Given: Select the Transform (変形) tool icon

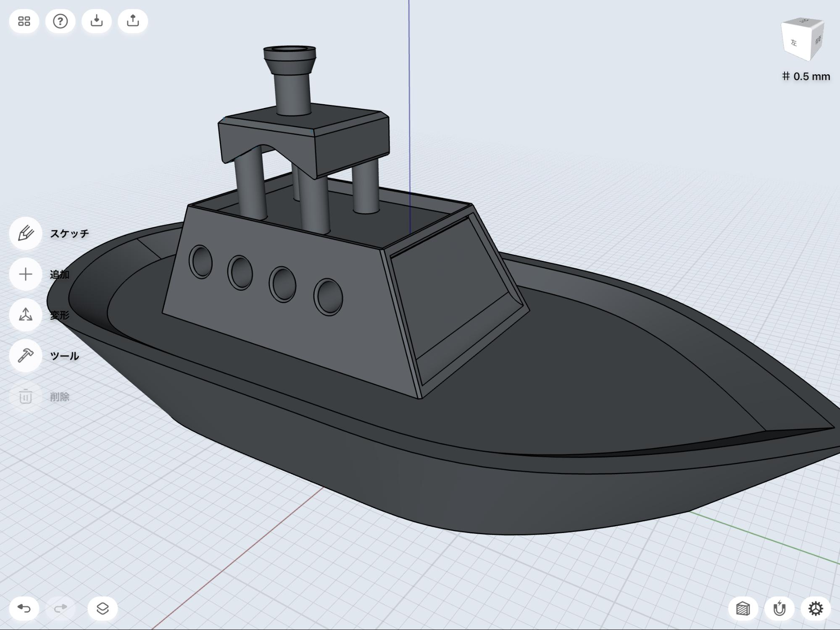Looking at the screenshot, I should point(26,315).
